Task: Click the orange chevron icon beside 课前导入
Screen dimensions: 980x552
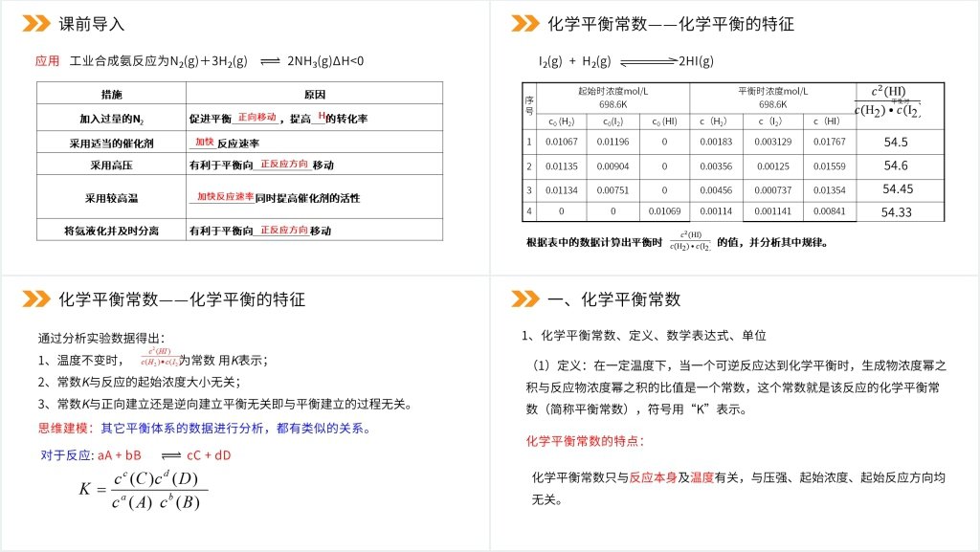Action: click(36, 24)
